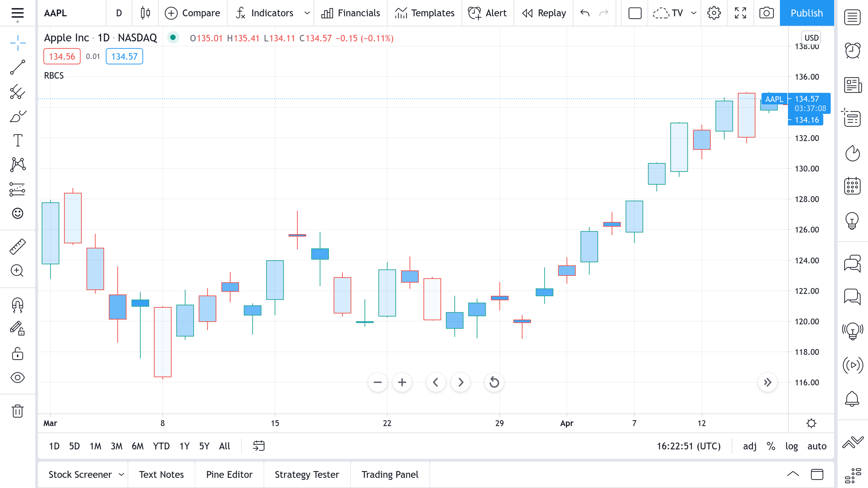The height and width of the screenshot is (488, 868).
Task: Toggle auto scale
Action: tap(817, 446)
